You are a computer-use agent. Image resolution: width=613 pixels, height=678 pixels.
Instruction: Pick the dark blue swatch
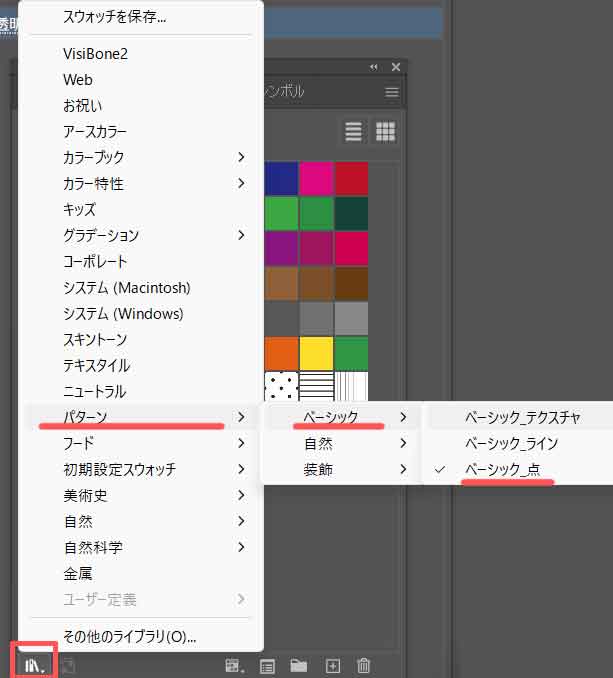pos(281,179)
